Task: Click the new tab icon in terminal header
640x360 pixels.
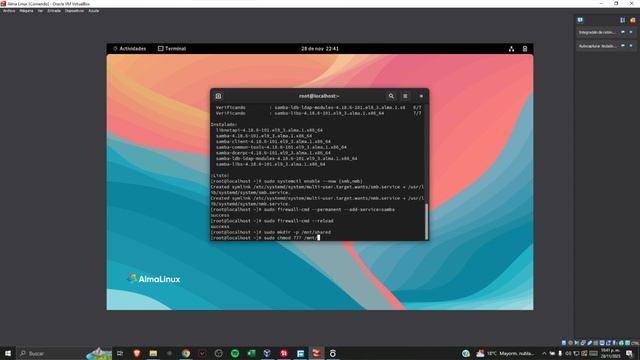Action: (x=218, y=96)
